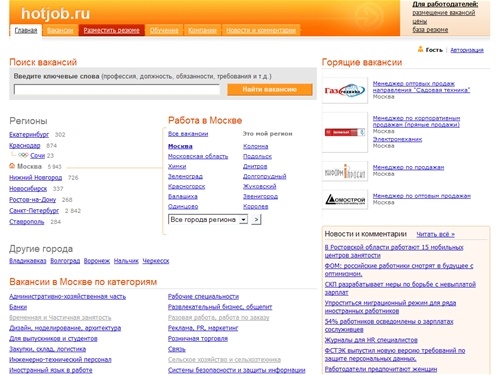Click the Читать всё news link

435,234
